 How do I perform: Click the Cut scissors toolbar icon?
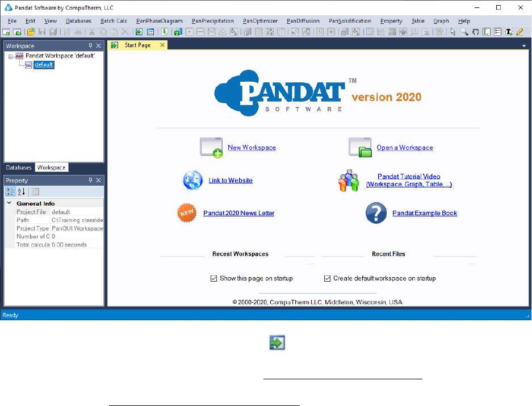point(92,32)
